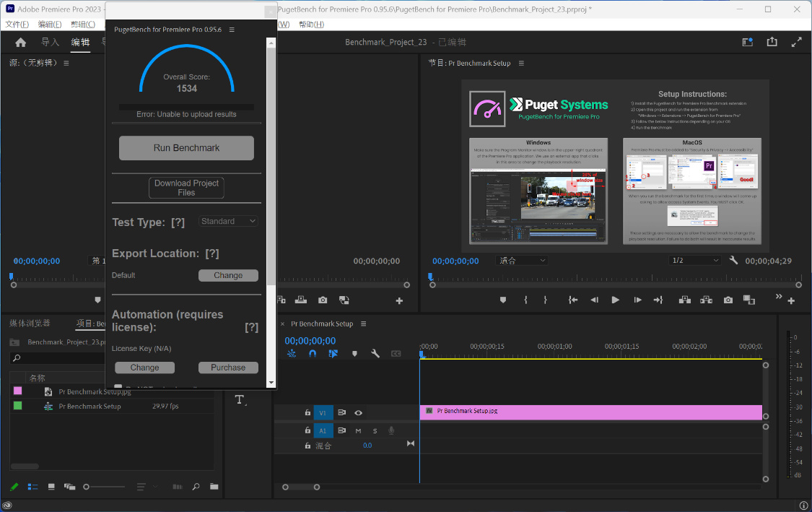Click the Home icon in workspace bar
This screenshot has width=812, height=512.
point(21,43)
